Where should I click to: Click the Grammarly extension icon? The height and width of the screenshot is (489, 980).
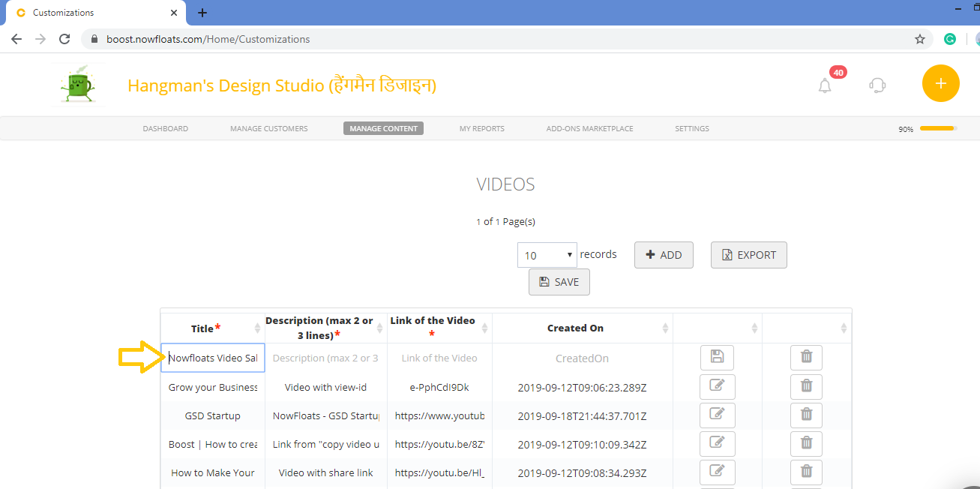point(950,39)
